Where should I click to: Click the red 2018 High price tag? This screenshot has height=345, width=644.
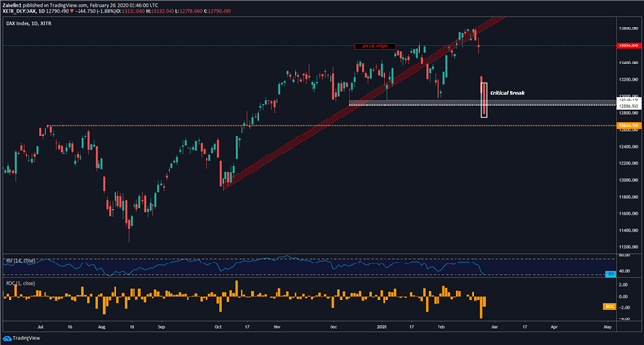click(629, 45)
